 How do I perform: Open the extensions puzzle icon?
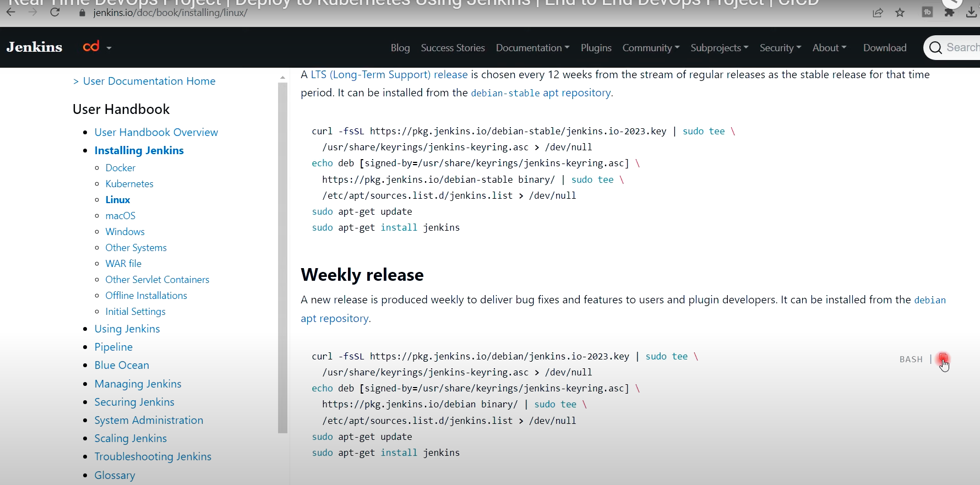point(949,12)
